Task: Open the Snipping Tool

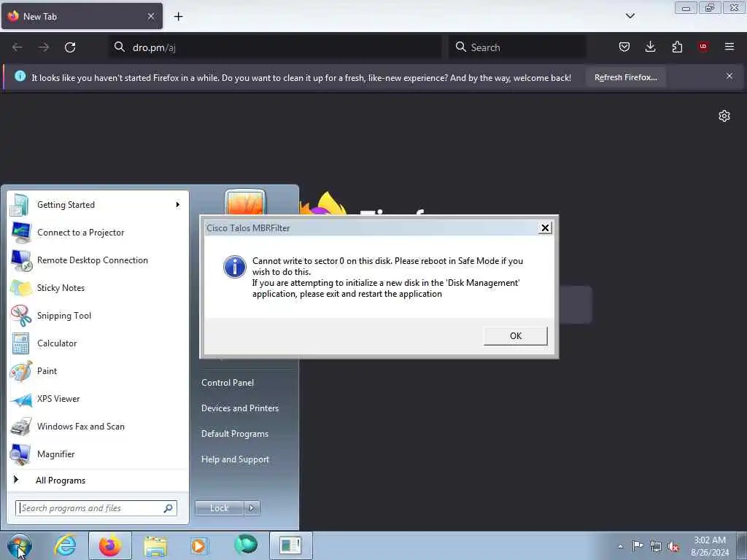Action: (x=98, y=316)
